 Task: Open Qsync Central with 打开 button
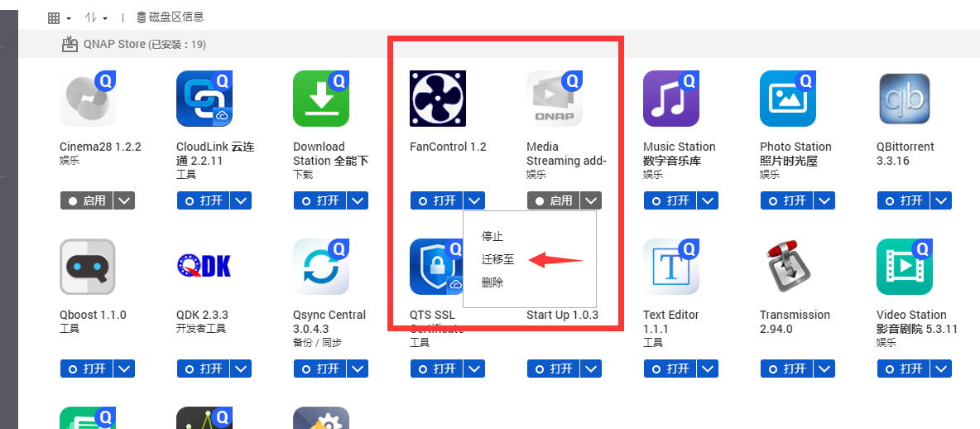click(320, 369)
